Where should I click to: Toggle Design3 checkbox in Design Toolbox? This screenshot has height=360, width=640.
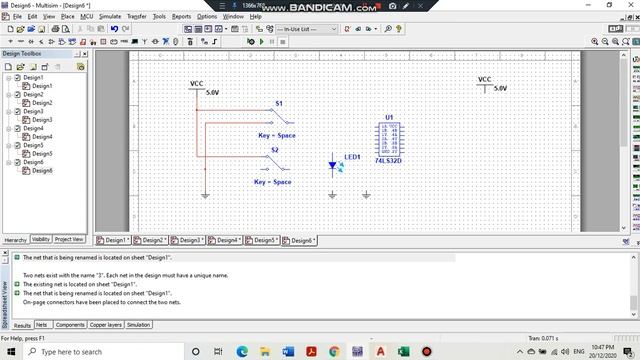tap(18, 111)
